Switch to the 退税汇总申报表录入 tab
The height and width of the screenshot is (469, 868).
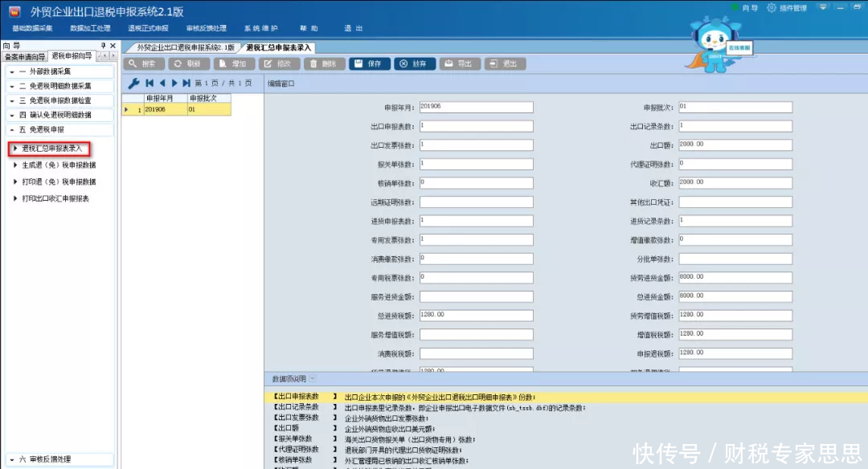click(277, 47)
